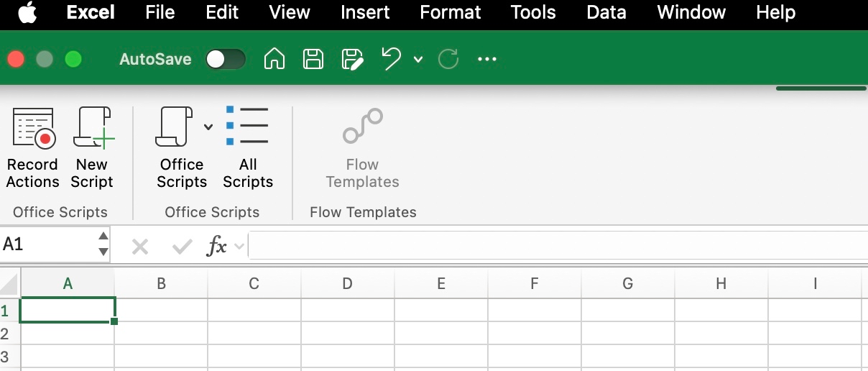The width and height of the screenshot is (868, 371).
Task: Select column B header
Action: [x=161, y=283]
